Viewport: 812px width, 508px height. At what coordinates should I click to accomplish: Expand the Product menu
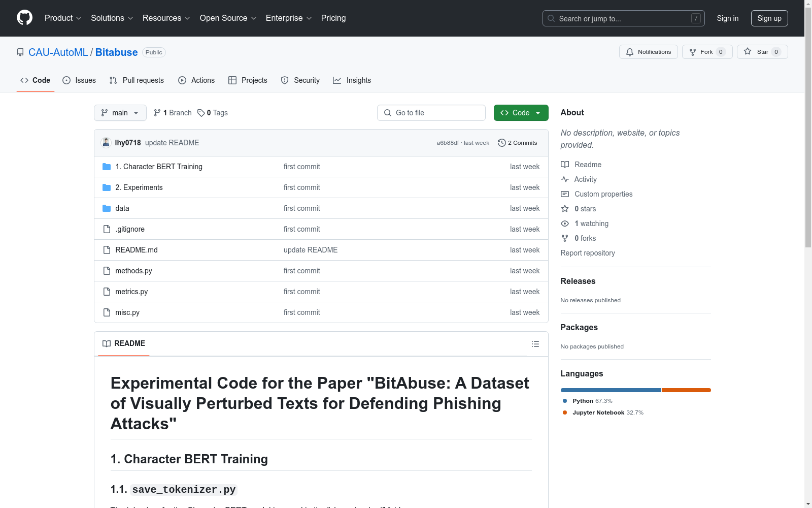(63, 18)
